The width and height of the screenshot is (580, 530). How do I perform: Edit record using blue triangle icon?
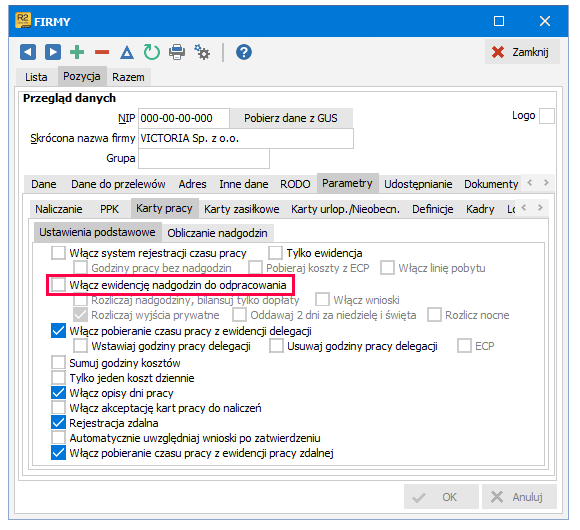click(127, 53)
